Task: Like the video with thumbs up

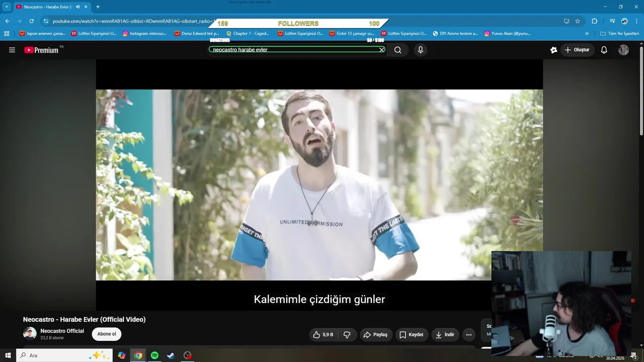Action: click(x=323, y=334)
